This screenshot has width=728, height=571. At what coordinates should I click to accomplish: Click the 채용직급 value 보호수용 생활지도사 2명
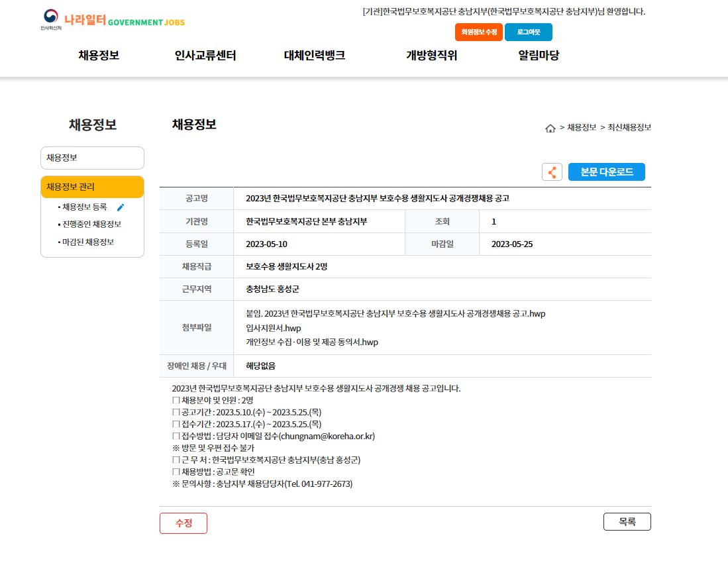[x=286, y=266]
